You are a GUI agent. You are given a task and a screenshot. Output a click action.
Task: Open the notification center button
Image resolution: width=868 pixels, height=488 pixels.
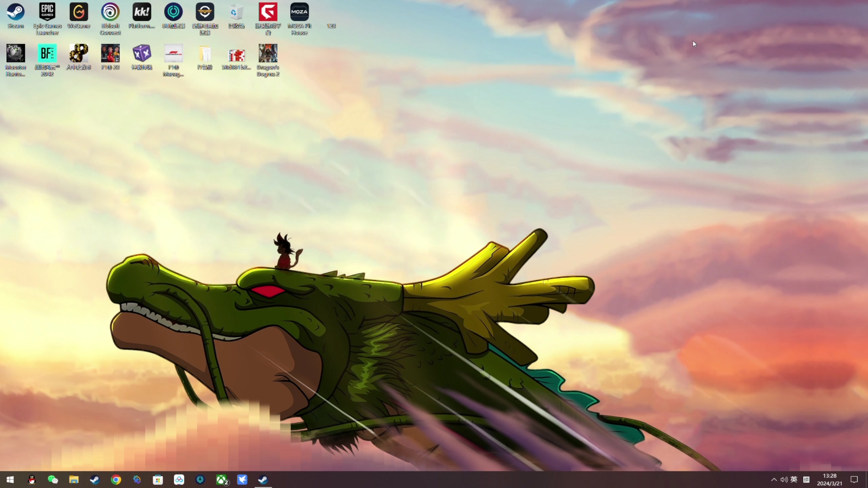pos(854,480)
